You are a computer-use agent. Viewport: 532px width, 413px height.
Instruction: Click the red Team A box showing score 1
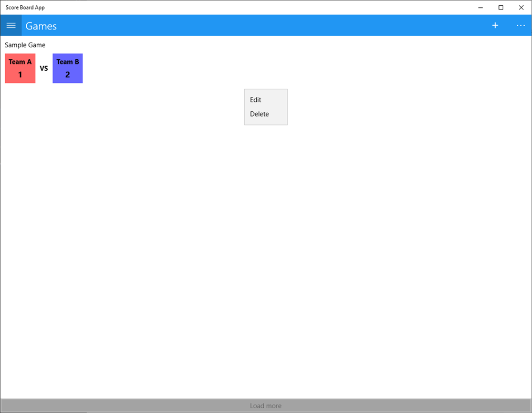click(x=20, y=68)
